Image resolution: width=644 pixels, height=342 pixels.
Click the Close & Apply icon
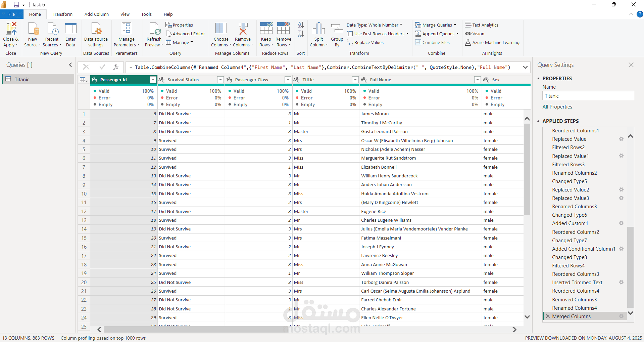pyautogui.click(x=11, y=29)
